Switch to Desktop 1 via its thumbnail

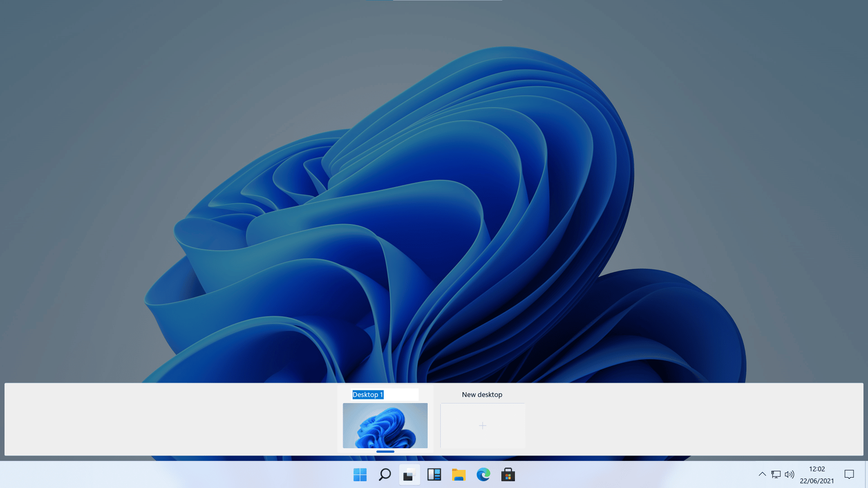coord(385,425)
